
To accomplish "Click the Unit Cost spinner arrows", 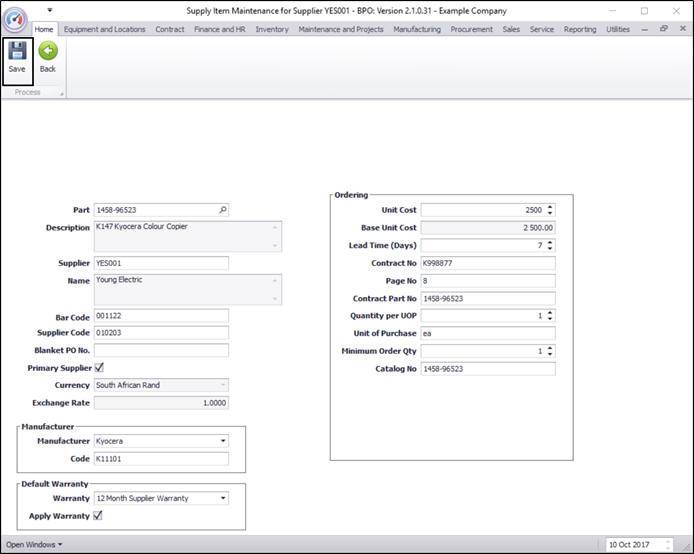I will tap(550, 210).
